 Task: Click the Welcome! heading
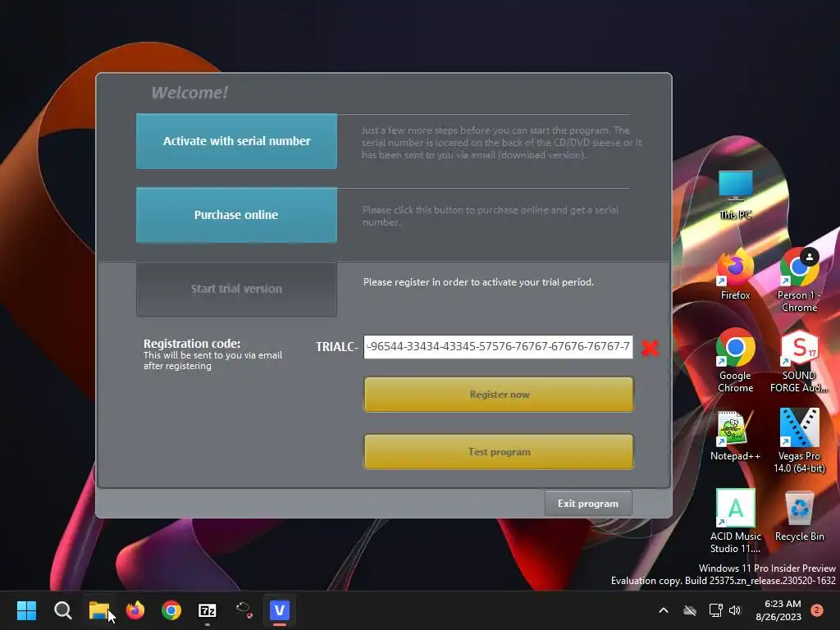[x=189, y=93]
